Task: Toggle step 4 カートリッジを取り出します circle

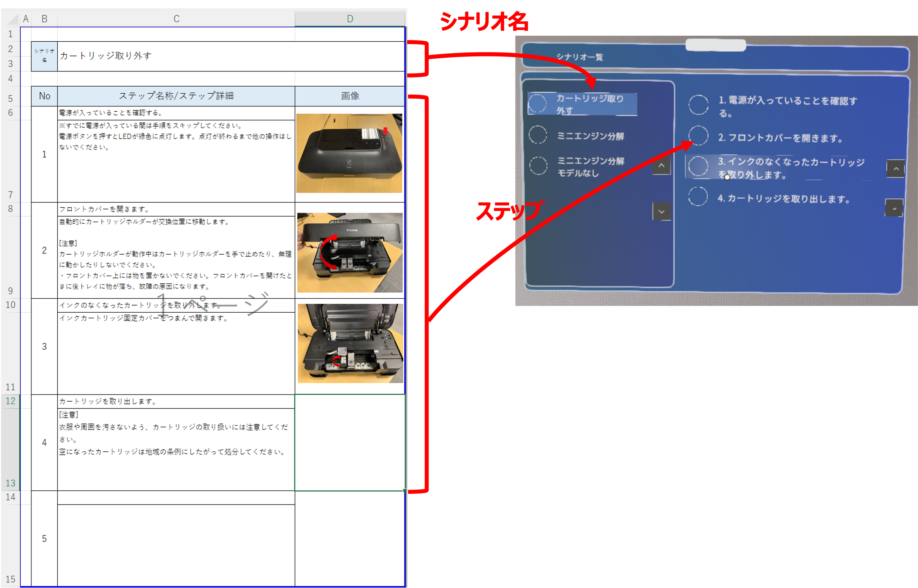Action: coord(698,196)
